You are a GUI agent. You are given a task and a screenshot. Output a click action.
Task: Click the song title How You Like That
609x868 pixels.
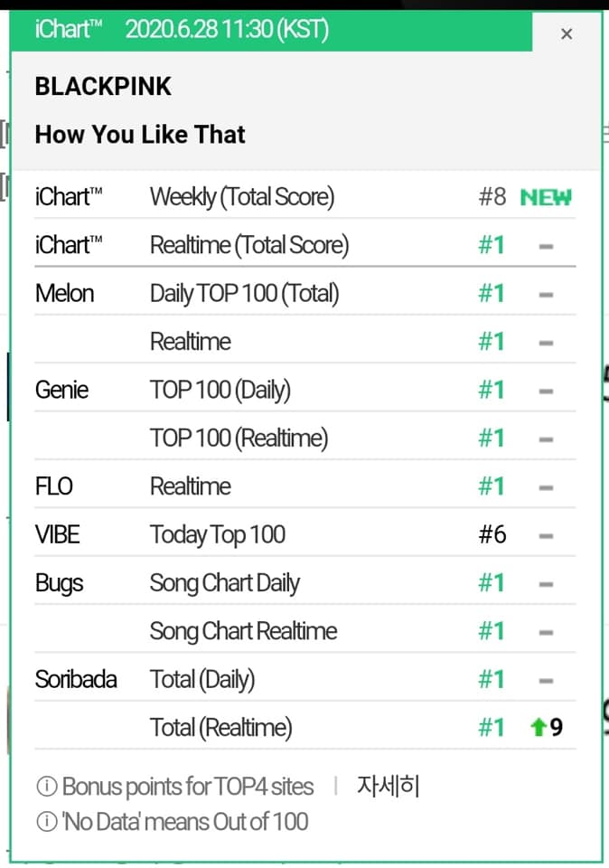140,135
